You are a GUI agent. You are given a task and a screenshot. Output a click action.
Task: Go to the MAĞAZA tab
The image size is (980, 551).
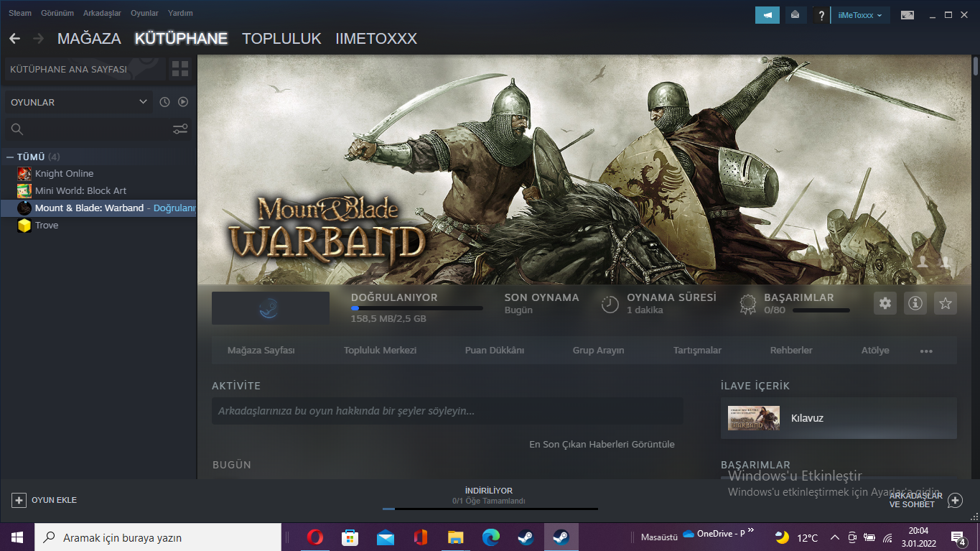89,39
